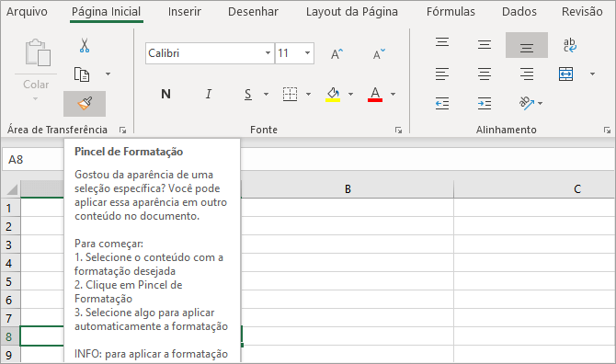
Task: Click the Name Box showing A8
Action: pyautogui.click(x=33, y=159)
